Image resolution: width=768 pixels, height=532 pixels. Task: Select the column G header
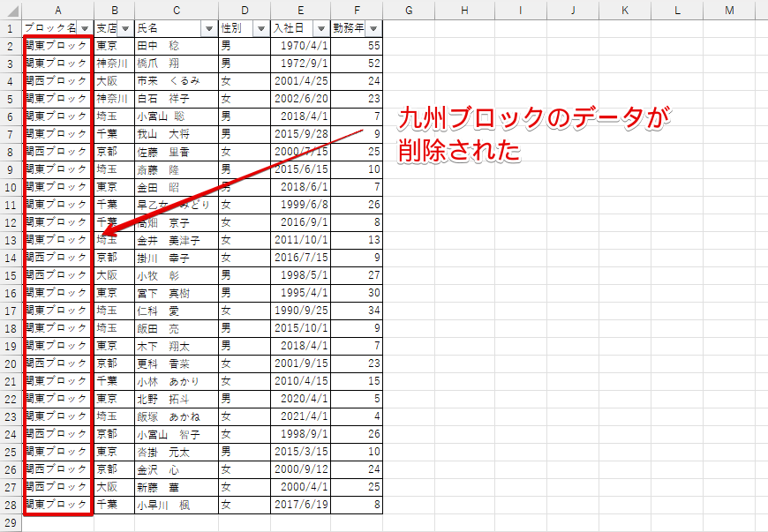(x=409, y=11)
